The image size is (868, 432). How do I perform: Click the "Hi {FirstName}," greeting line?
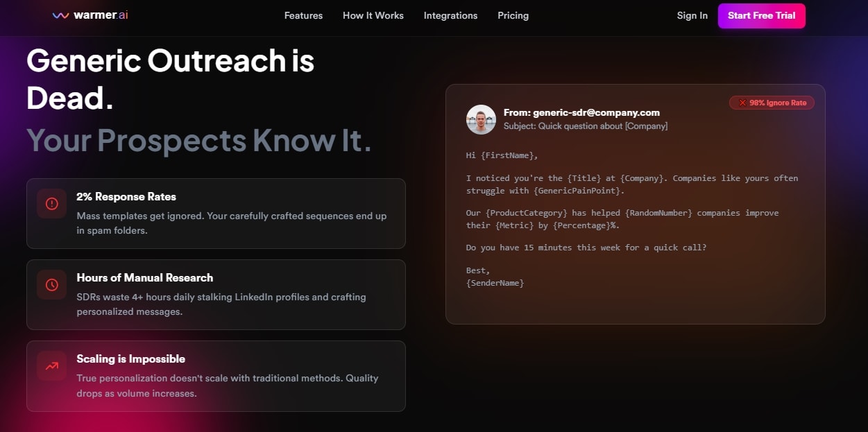tap(502, 155)
